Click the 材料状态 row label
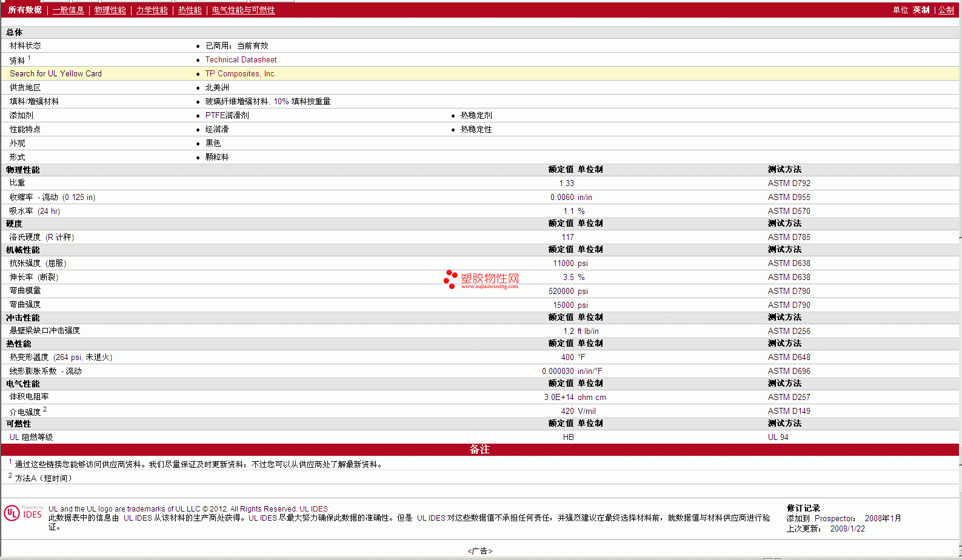Screen dimensions: 962x560 click(x=25, y=45)
